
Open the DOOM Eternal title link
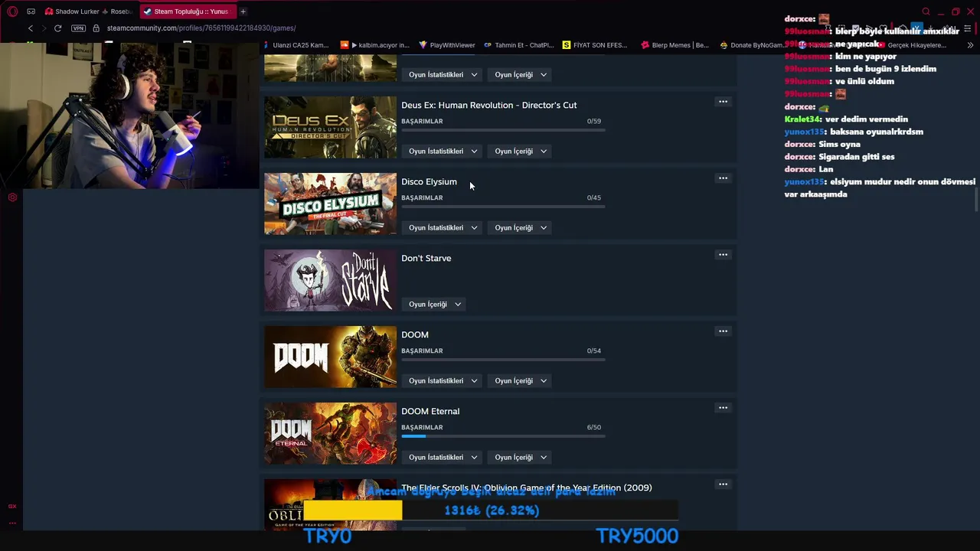[430, 411]
